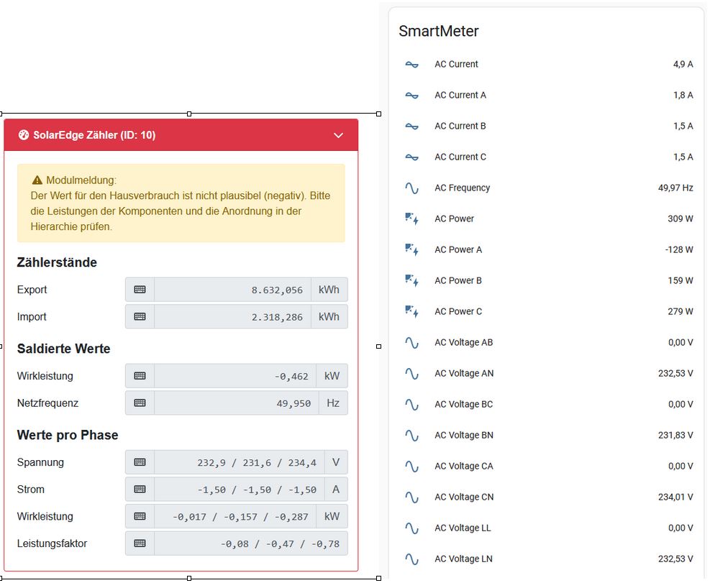Click the gauge icon beside SolarEdge Zähler
Image resolution: width=710 pixels, height=588 pixels.
click(x=24, y=135)
